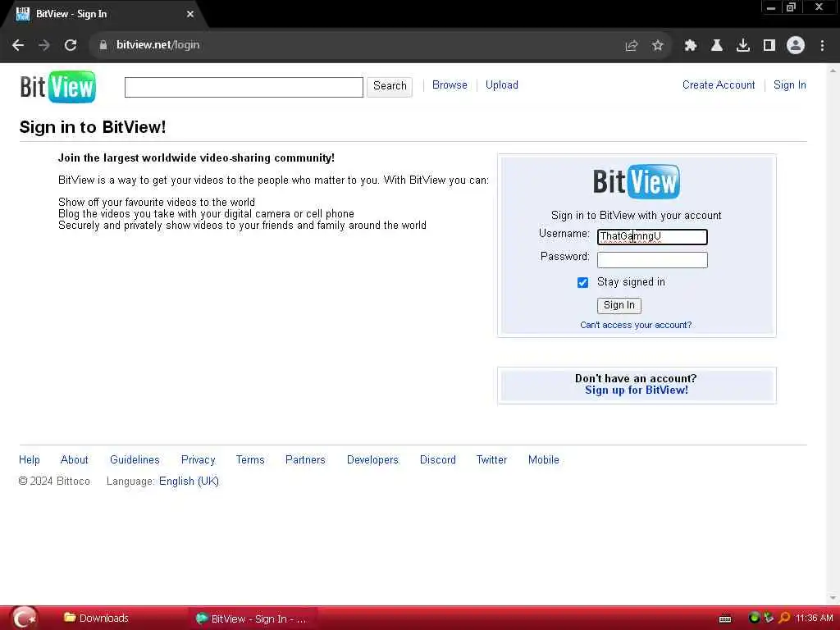Click the page scrollbar down arrow
The width and height of the screenshot is (840, 630).
(833, 597)
